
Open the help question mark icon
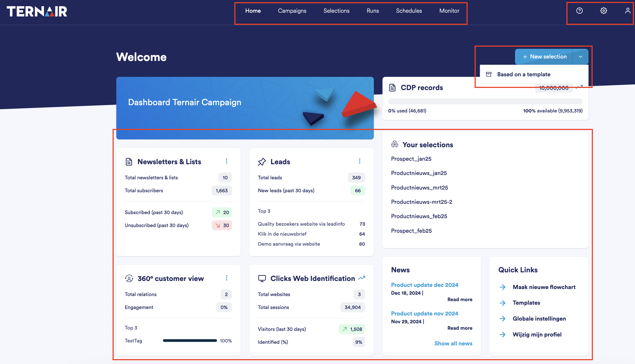click(579, 11)
